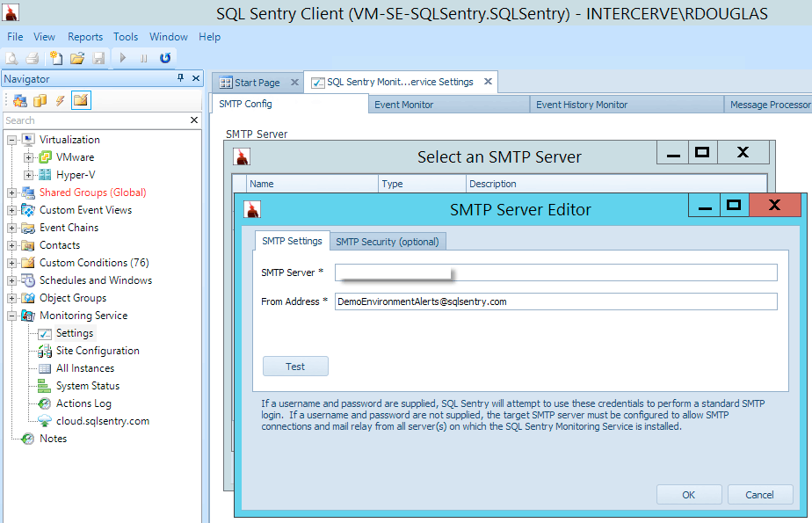Viewport: 812px width, 523px height.
Task: Open the Tools menu
Action: click(126, 37)
